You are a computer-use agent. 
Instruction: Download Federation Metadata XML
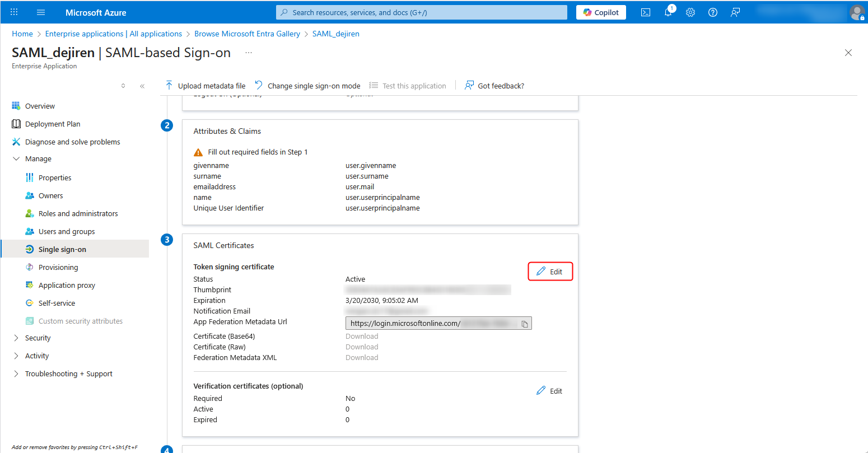(362, 358)
